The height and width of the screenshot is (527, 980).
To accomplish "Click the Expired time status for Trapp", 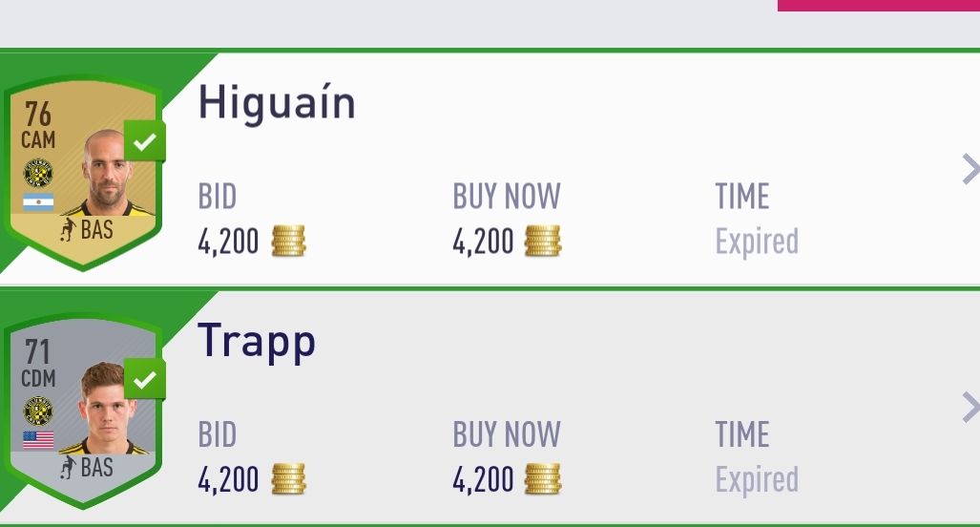I will click(x=757, y=479).
